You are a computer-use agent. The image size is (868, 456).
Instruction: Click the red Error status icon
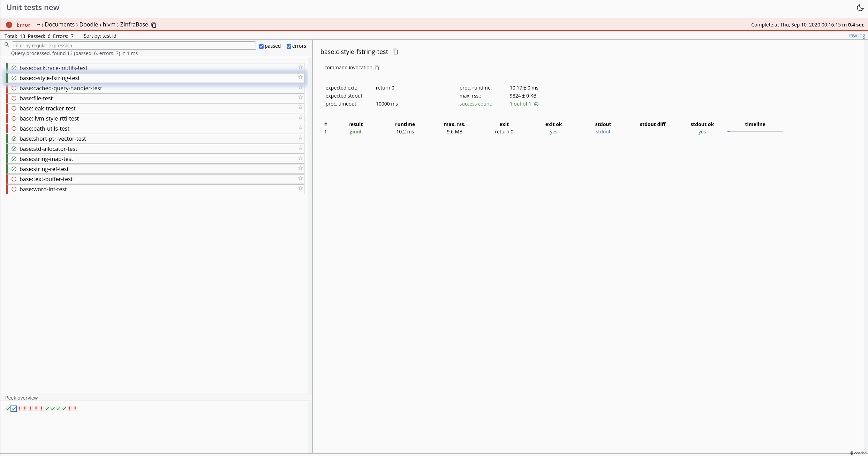pos(9,25)
